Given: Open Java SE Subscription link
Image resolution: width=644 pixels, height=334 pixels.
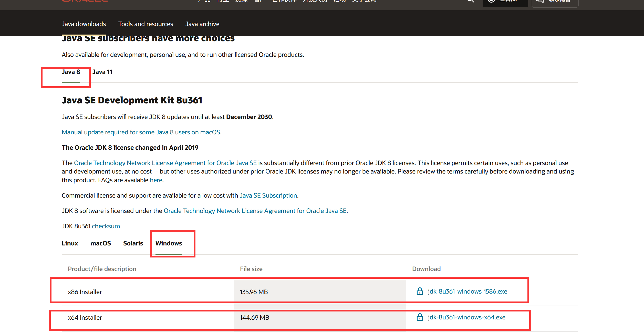Looking at the screenshot, I should point(268,196).
